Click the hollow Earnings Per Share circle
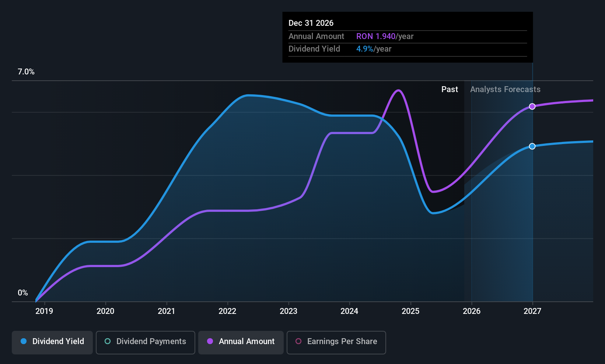The image size is (605, 364). 298,341
